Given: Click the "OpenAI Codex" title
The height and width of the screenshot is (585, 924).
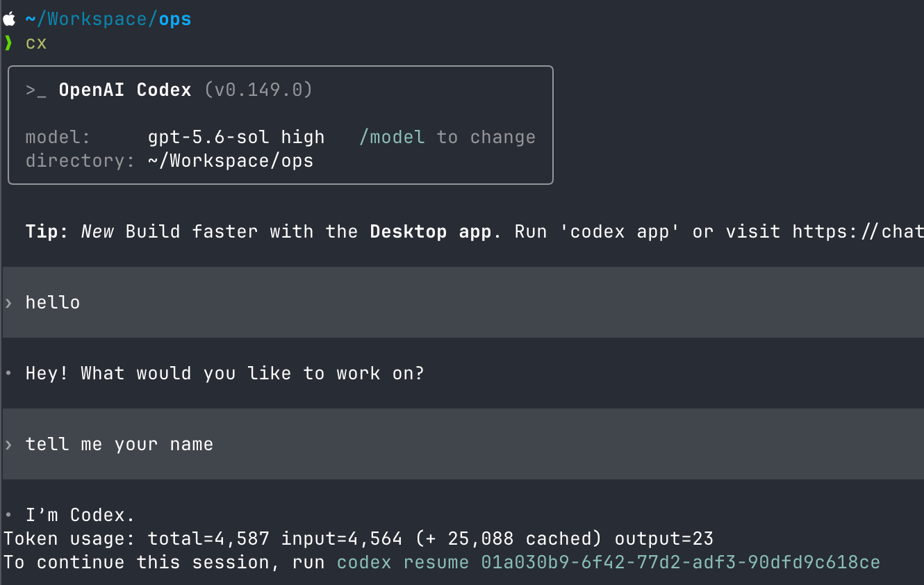Looking at the screenshot, I should [125, 90].
